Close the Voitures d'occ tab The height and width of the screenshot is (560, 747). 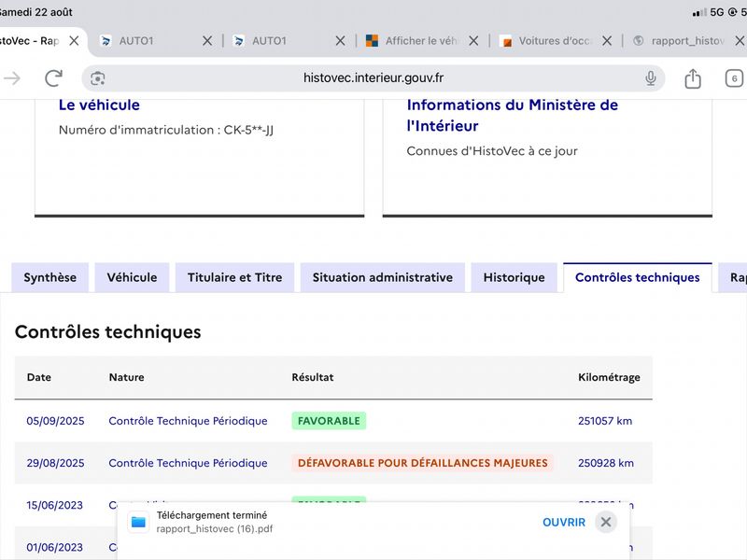coord(607,41)
